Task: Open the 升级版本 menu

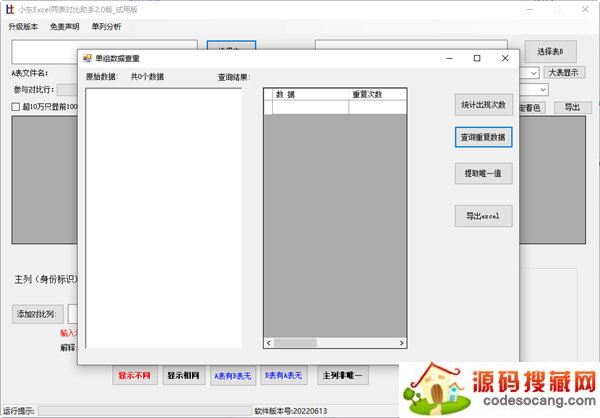Action: 23,26
